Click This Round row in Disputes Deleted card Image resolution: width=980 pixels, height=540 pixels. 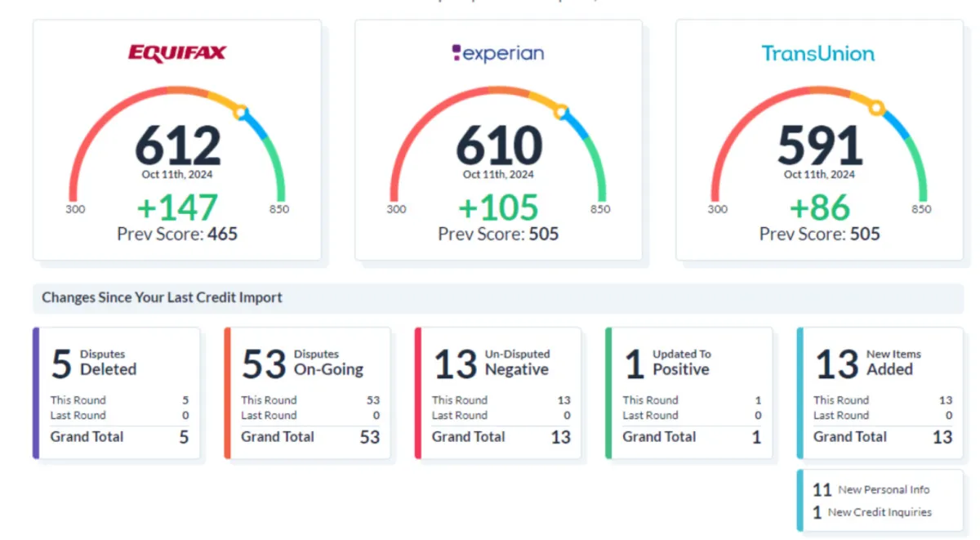point(119,400)
